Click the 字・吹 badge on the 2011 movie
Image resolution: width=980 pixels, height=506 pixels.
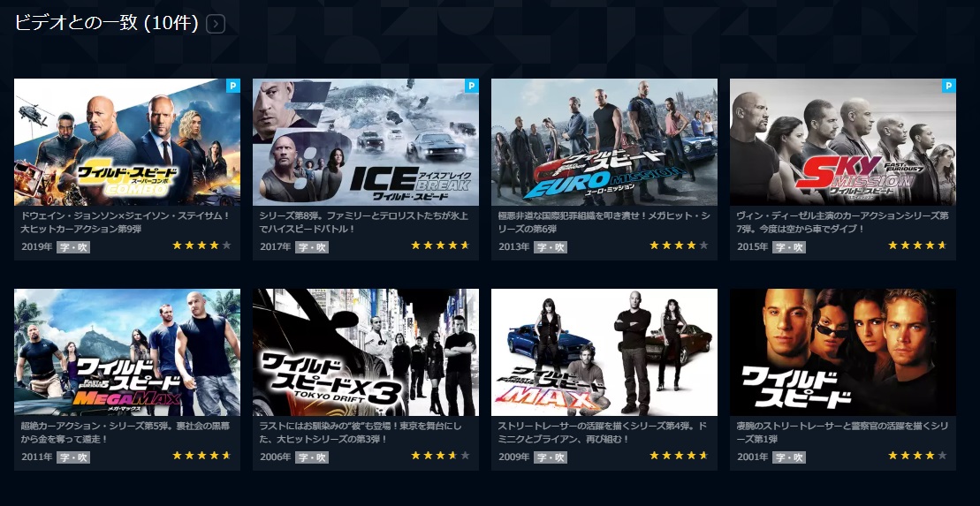click(x=73, y=457)
